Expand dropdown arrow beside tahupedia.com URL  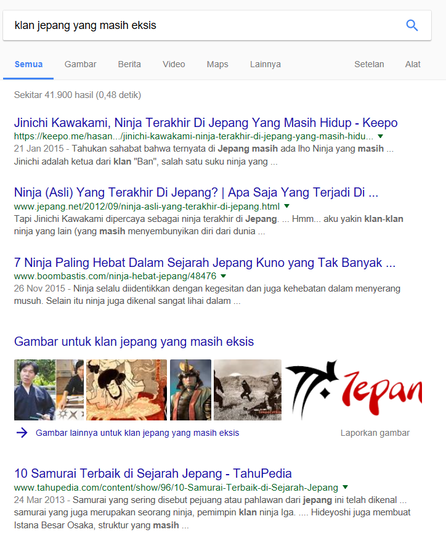click(345, 487)
